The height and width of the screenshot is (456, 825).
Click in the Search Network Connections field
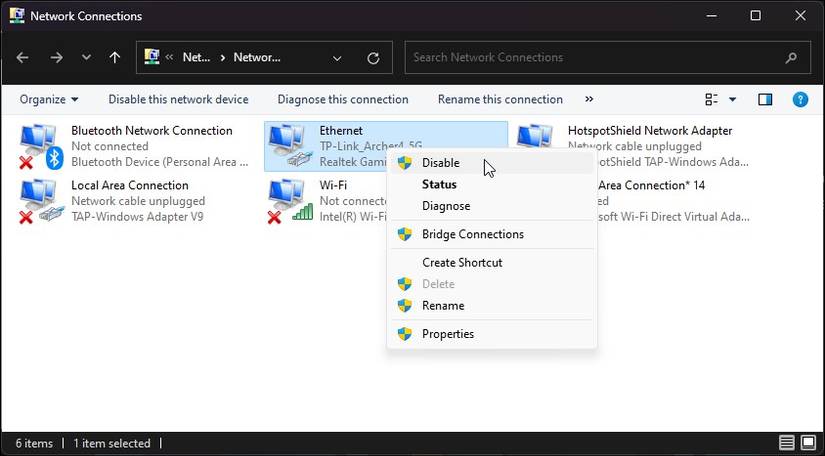pyautogui.click(x=607, y=57)
